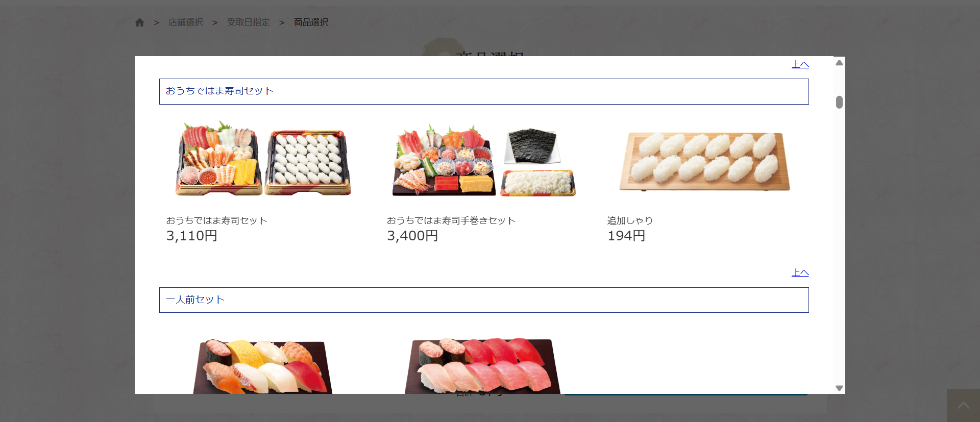980x422 pixels.
Task: Click the 一人前セット section header
Action: (484, 300)
